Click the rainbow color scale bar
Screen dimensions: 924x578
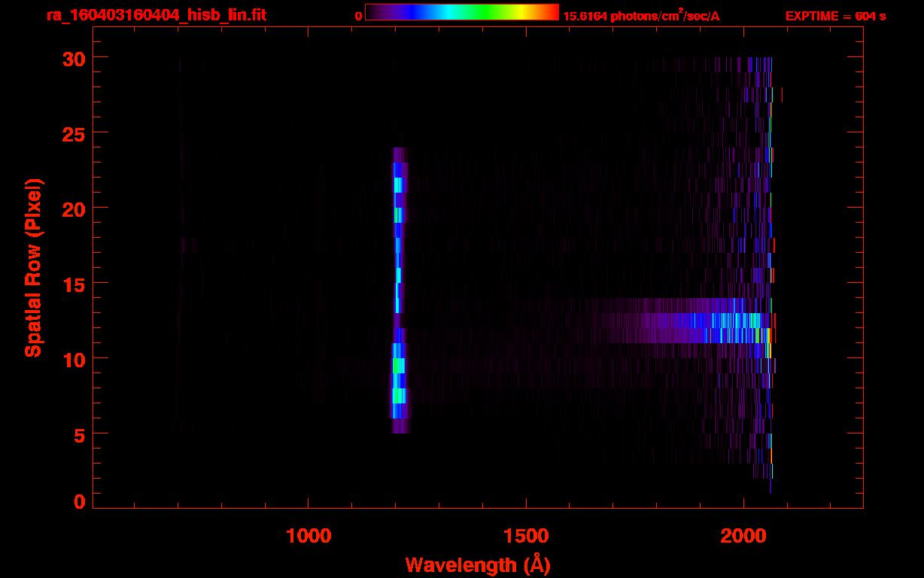462,12
